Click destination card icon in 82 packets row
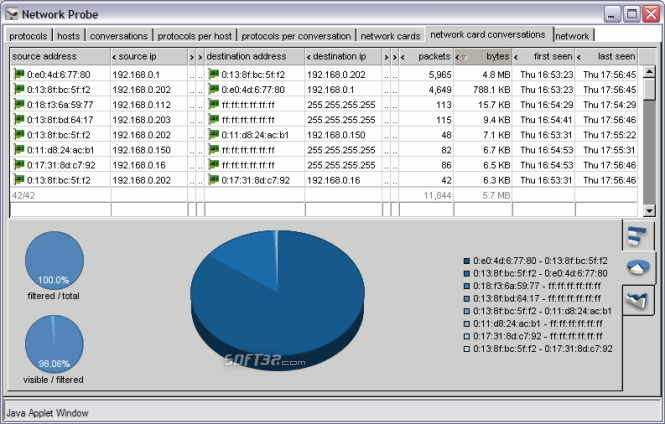This screenshot has width=665, height=424. tap(213, 150)
